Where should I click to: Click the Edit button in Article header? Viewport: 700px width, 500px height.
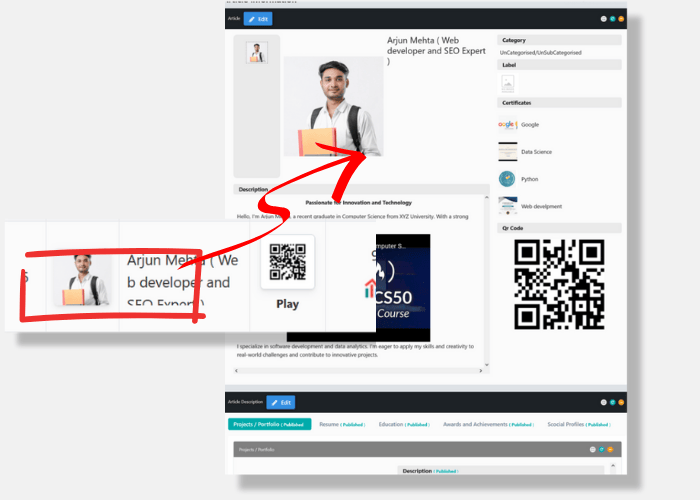pyautogui.click(x=258, y=19)
